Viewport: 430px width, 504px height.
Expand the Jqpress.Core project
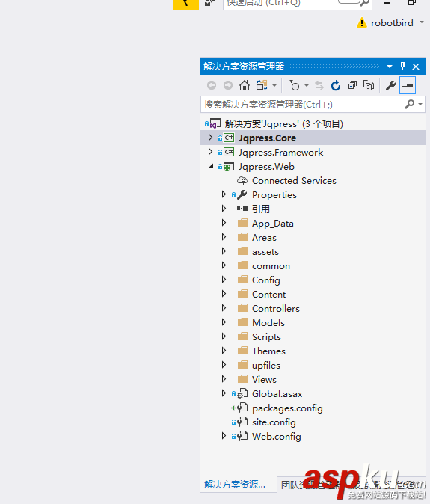coord(210,138)
